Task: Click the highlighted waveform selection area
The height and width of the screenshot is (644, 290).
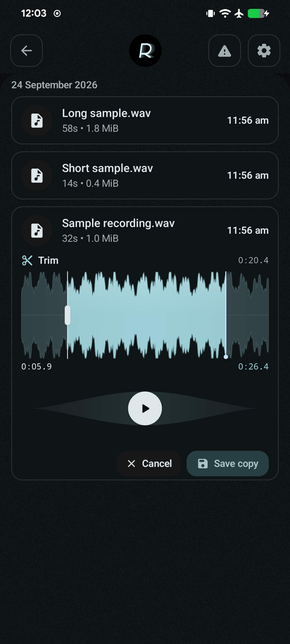Action: coord(147,315)
